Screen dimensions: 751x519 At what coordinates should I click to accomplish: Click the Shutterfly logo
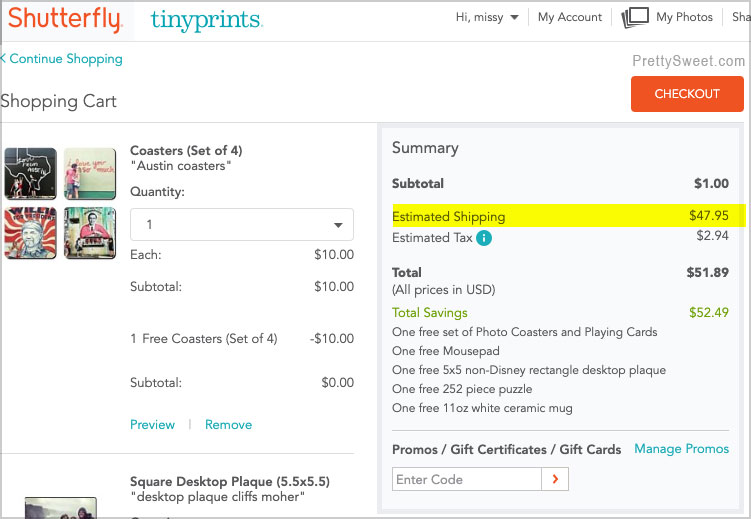tap(65, 19)
